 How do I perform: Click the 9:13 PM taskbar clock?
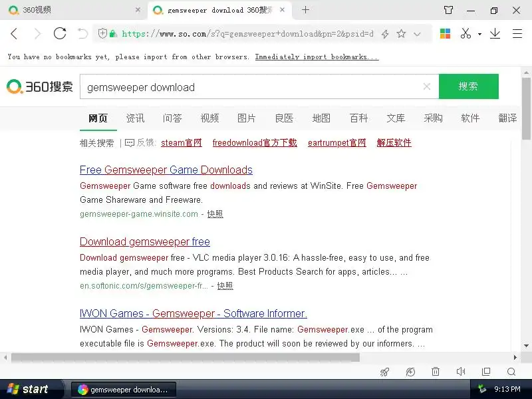(x=507, y=389)
